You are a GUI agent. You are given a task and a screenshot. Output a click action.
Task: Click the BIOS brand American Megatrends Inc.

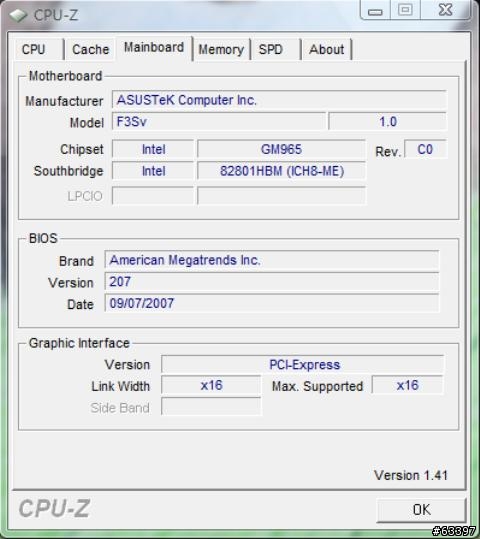[272, 260]
